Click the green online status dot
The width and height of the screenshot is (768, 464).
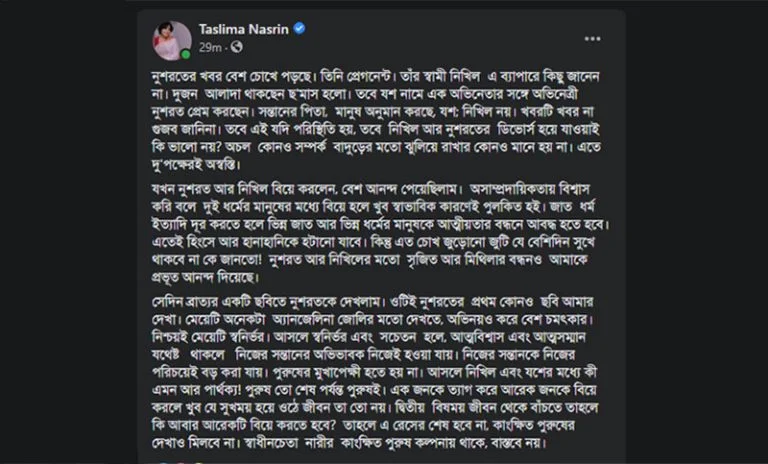[x=186, y=54]
